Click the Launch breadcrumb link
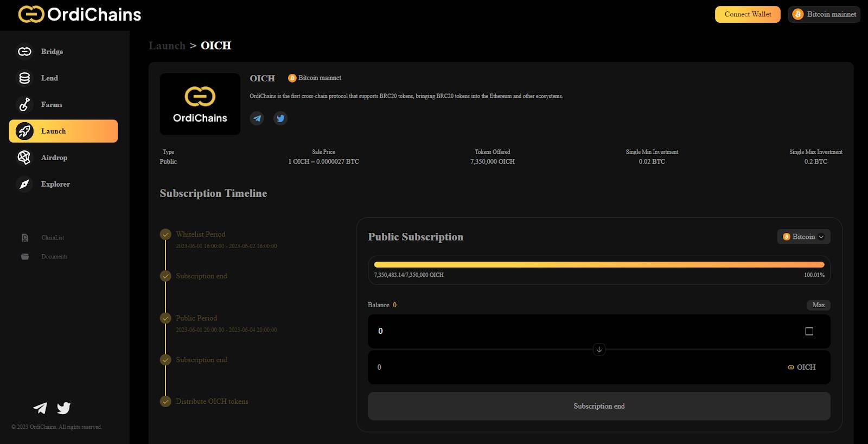The height and width of the screenshot is (444, 868). click(x=167, y=46)
